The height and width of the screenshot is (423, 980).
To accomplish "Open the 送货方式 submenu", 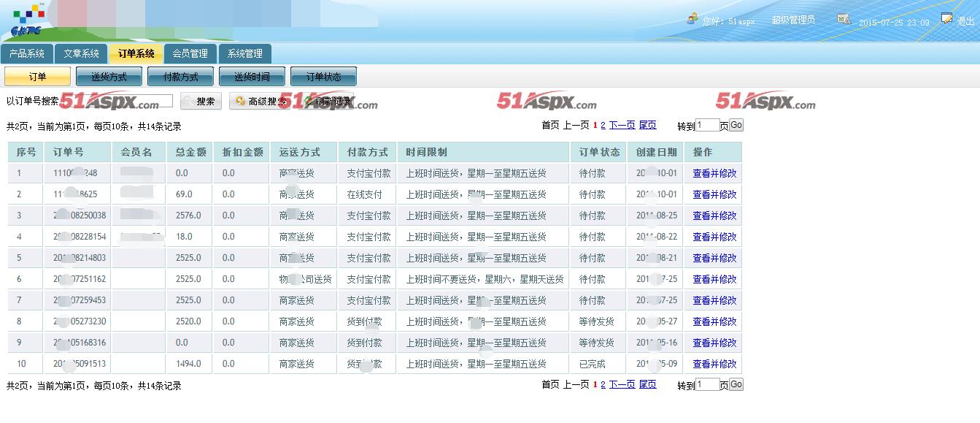I will pyautogui.click(x=109, y=77).
